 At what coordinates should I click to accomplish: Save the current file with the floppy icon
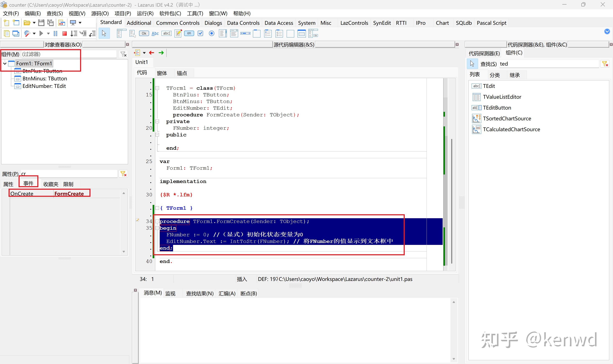tap(41, 23)
